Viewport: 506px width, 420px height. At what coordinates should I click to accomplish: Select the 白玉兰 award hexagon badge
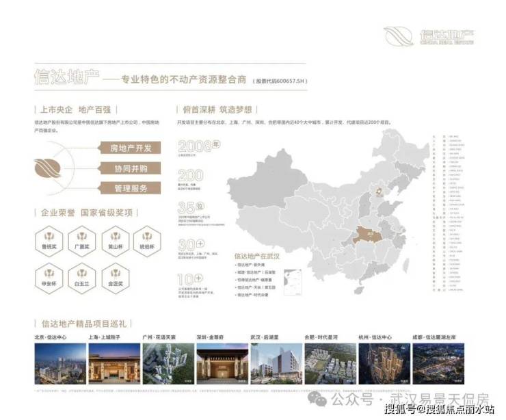pos(82,278)
